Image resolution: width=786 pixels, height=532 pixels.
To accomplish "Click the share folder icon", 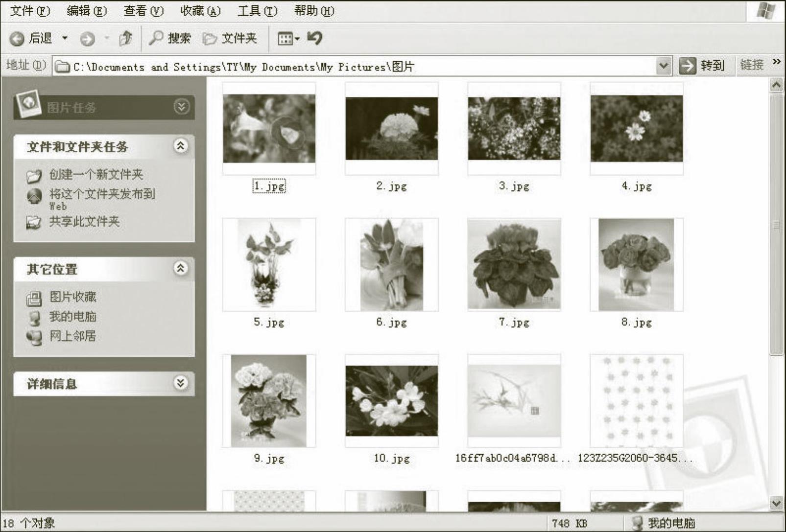I will click(33, 223).
